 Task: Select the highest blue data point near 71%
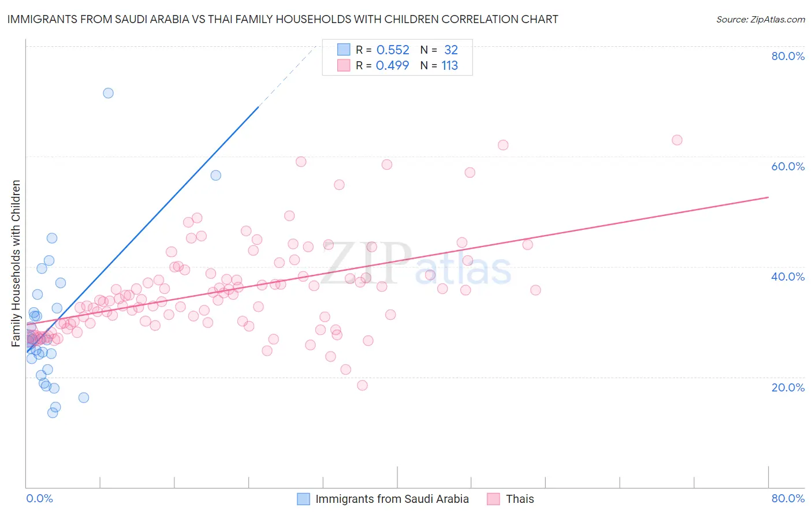pyautogui.click(x=108, y=93)
